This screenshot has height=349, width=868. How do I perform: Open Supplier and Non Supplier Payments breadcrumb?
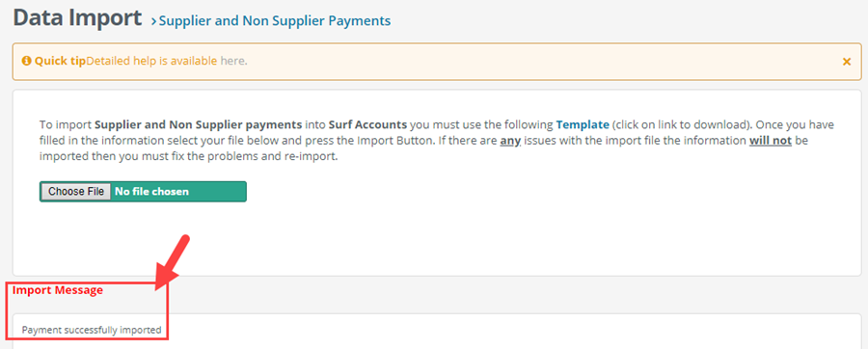tap(275, 21)
